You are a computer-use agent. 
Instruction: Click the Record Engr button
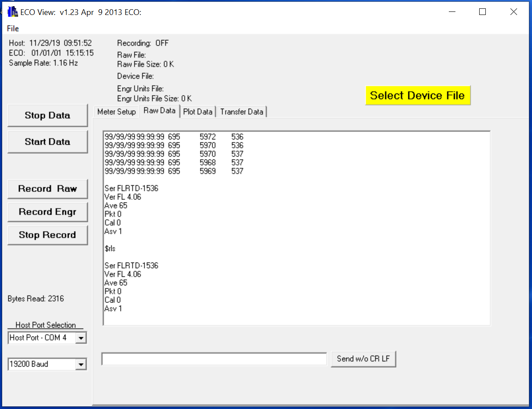48,212
